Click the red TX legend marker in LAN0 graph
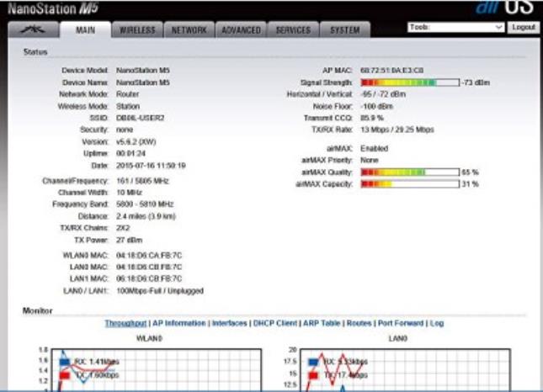The width and height of the screenshot is (543, 392). click(x=313, y=376)
